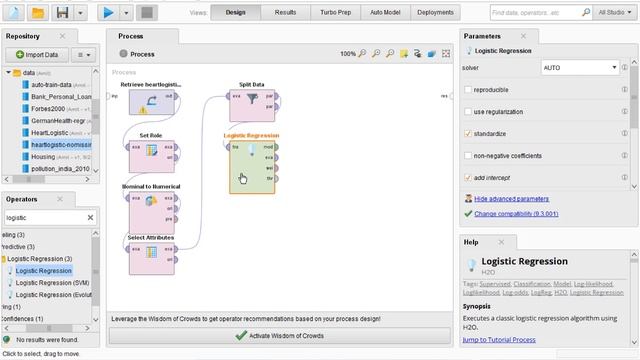This screenshot has width=640, height=360.
Task: Switch to the Results view
Action: (285, 13)
